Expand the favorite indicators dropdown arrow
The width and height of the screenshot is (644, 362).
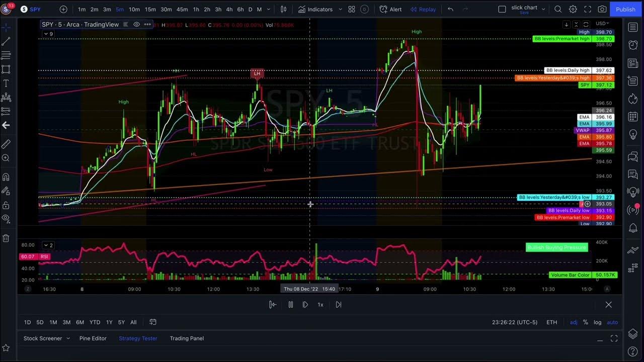[x=341, y=9]
